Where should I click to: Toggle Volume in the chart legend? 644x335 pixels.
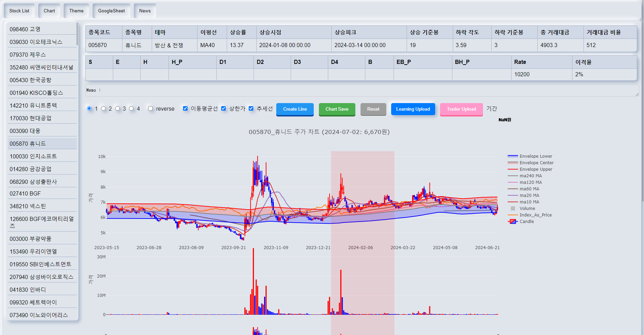[x=527, y=208]
